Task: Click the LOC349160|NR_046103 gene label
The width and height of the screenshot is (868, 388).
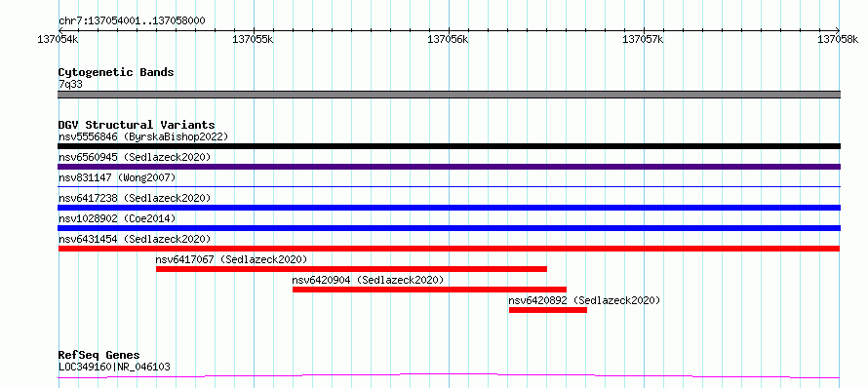Action: pyautogui.click(x=114, y=367)
